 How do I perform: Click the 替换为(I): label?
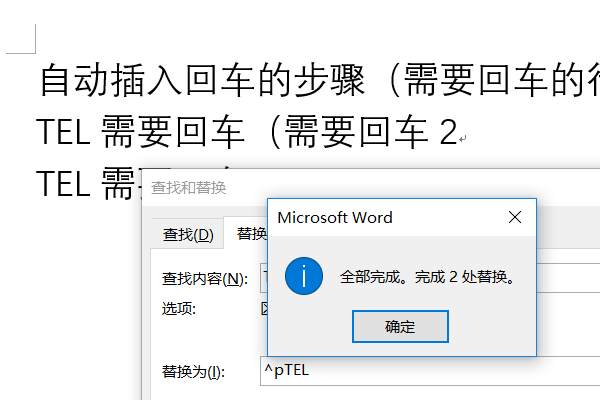tap(193, 371)
